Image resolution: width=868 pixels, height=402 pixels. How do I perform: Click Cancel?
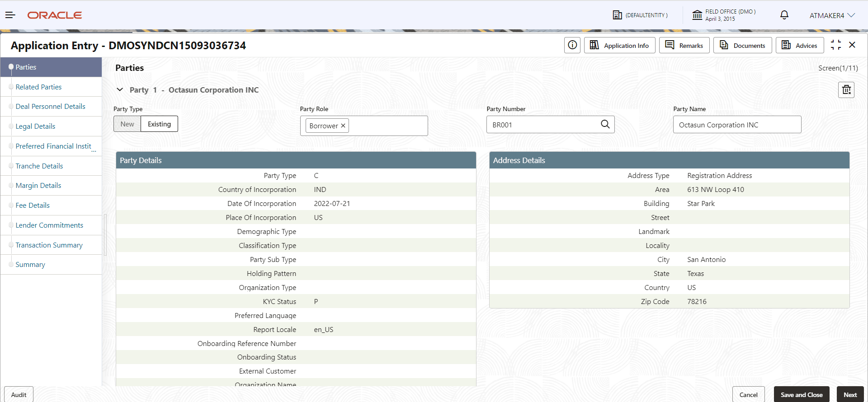tap(749, 394)
